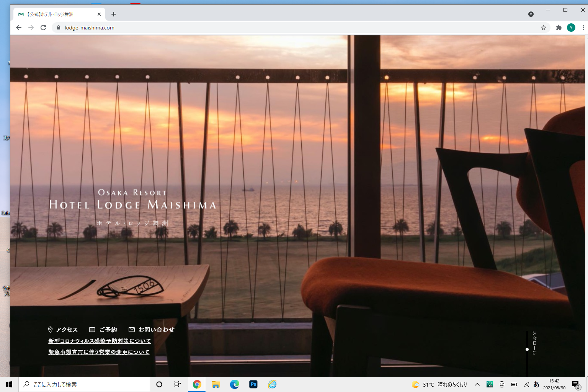The image size is (588, 392).
Task: Open 緊急事態宣言に伴う営業の変更について link
Action: 99,352
